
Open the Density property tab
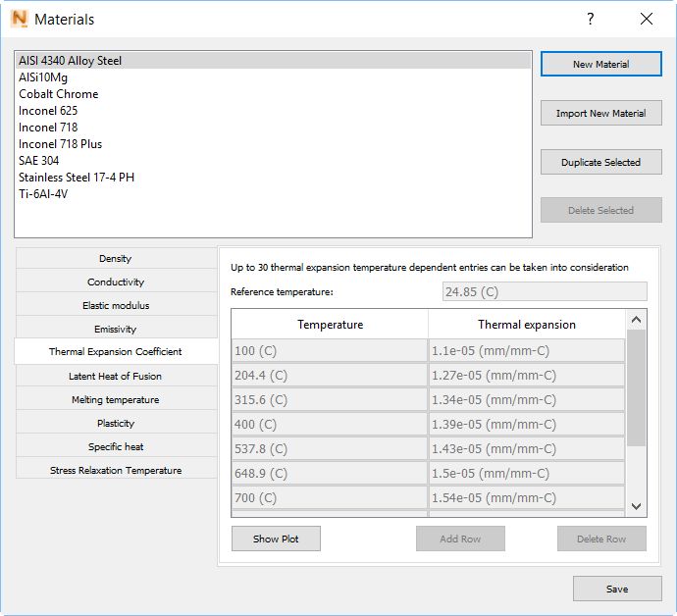click(x=116, y=258)
